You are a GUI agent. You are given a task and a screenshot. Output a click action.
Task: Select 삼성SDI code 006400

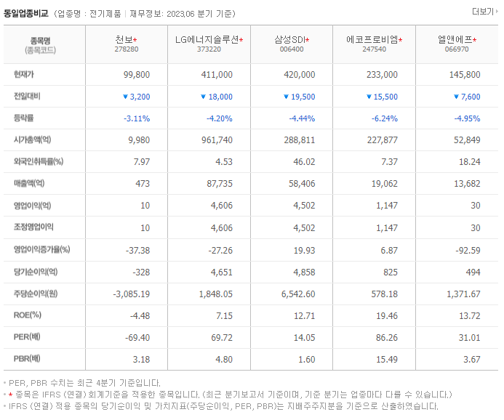[x=292, y=49]
